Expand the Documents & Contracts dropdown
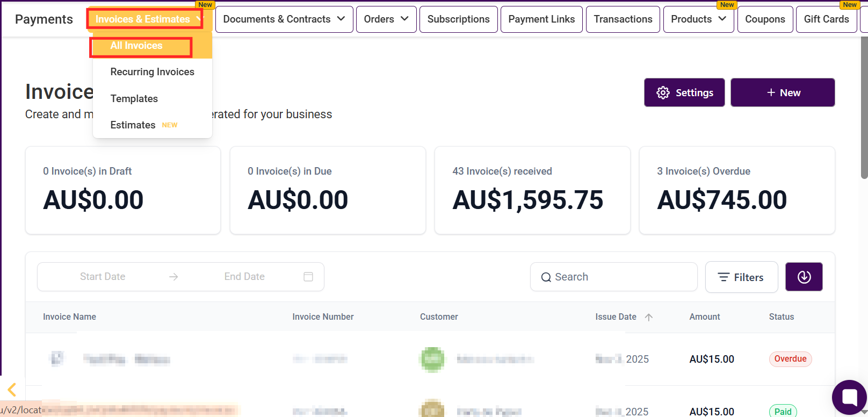Viewport: 868px width, 417px height. pos(284,19)
